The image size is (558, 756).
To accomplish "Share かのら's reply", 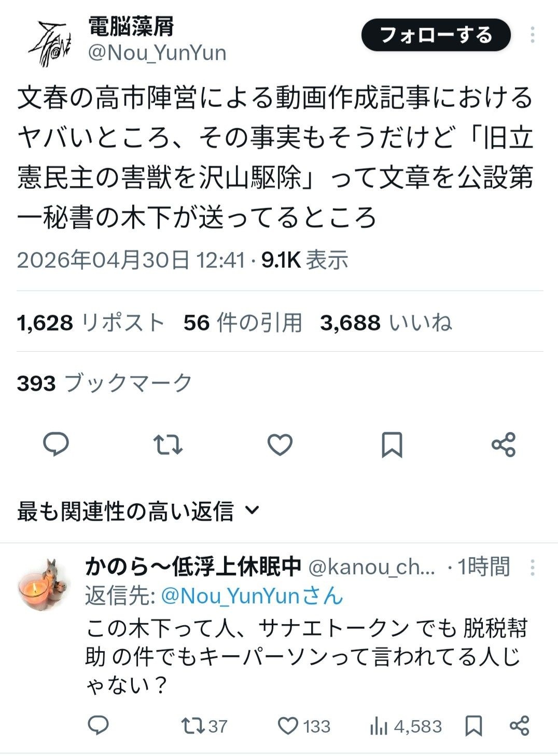I will coord(519,725).
